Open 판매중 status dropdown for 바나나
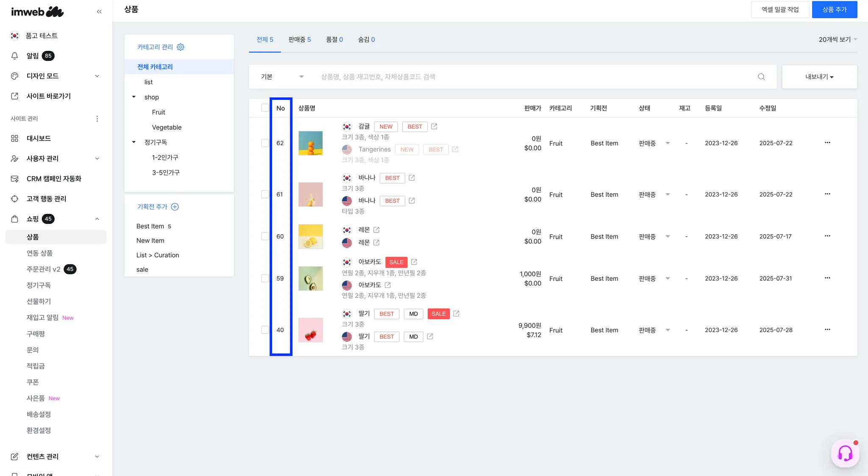The image size is (868, 476). (x=668, y=194)
